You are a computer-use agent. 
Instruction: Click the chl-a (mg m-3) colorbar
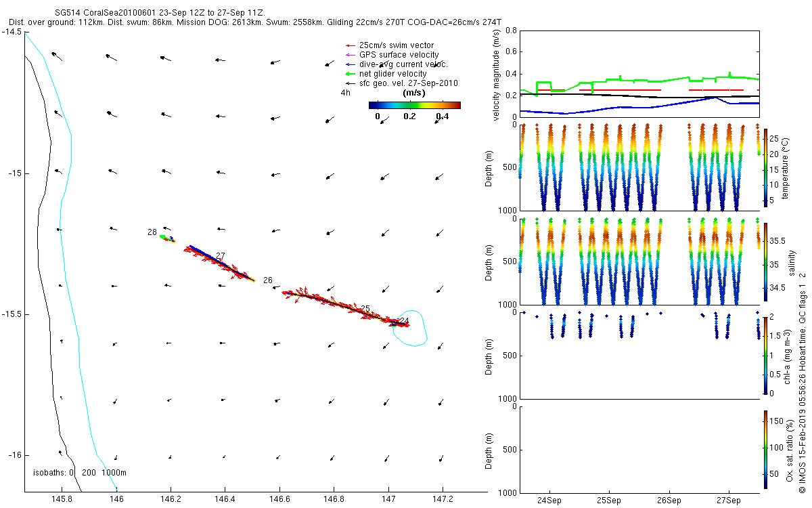coord(765,354)
